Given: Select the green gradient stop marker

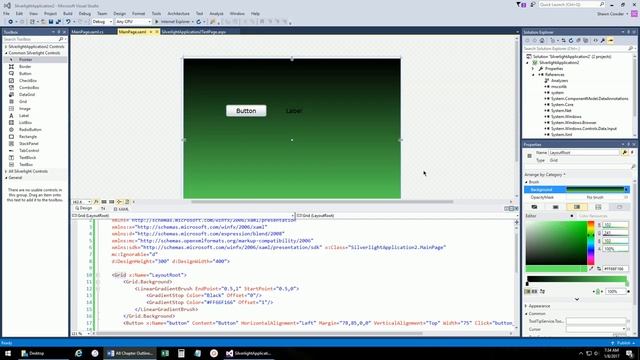Looking at the screenshot, I should pyautogui.click(x=627, y=284).
